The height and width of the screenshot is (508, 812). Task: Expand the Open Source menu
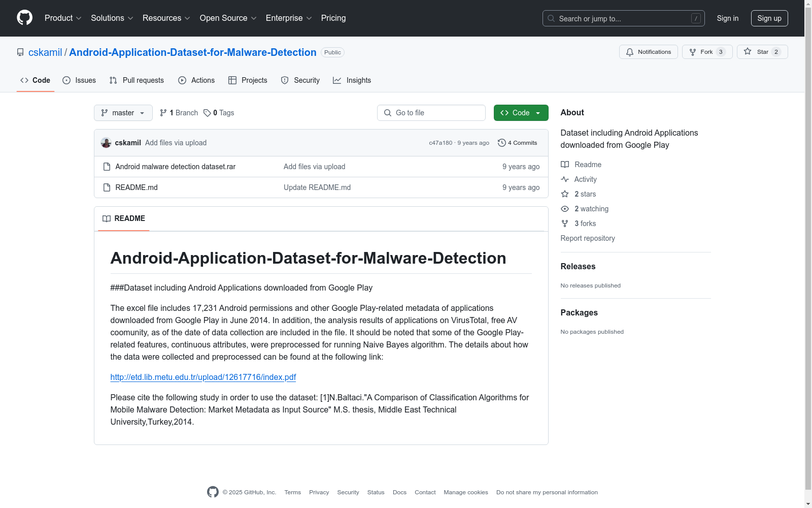coord(228,18)
